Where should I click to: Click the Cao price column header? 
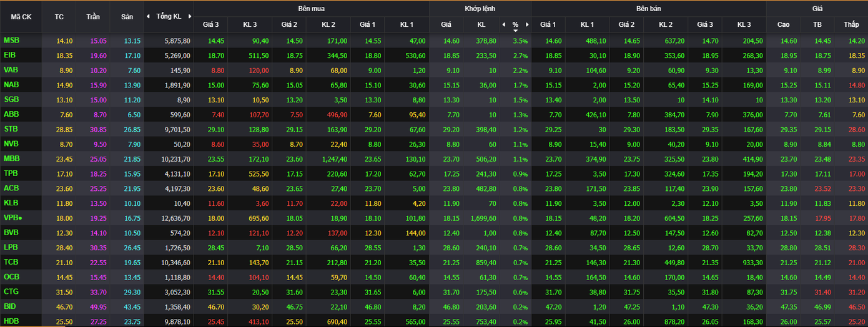[783, 25]
